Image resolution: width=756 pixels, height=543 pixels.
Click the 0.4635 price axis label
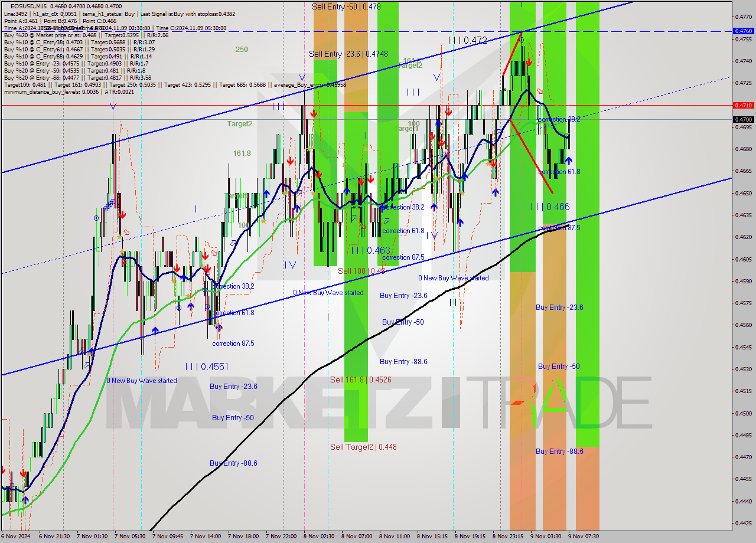click(743, 215)
